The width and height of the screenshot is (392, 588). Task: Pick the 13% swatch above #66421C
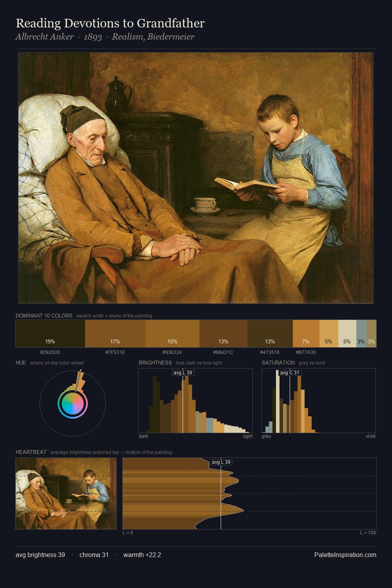coord(223,334)
